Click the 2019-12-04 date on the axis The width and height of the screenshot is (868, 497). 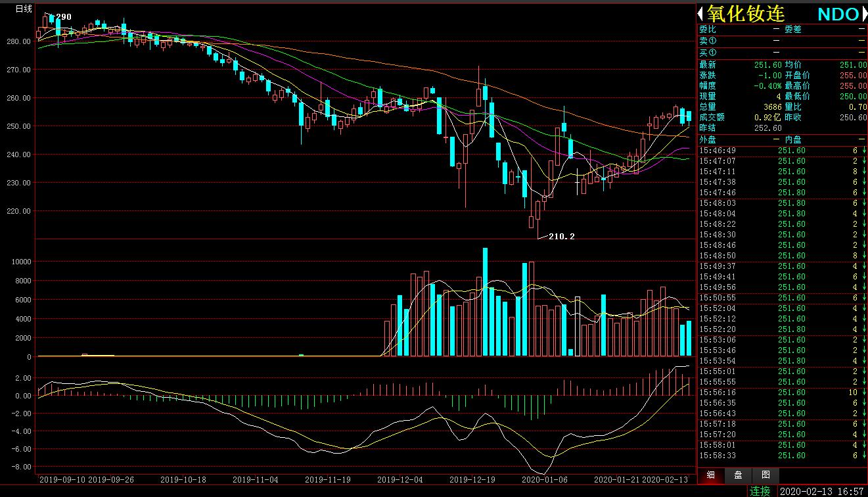pyautogui.click(x=401, y=480)
